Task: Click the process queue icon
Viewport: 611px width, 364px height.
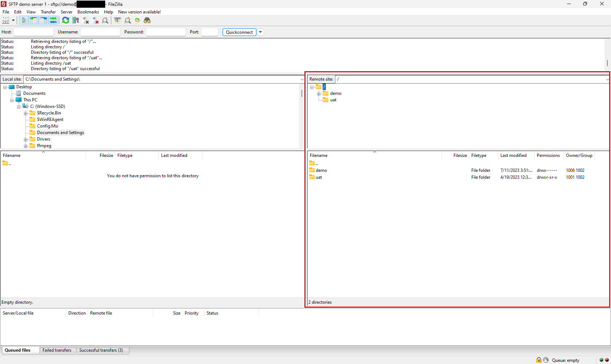Action: (x=76, y=20)
